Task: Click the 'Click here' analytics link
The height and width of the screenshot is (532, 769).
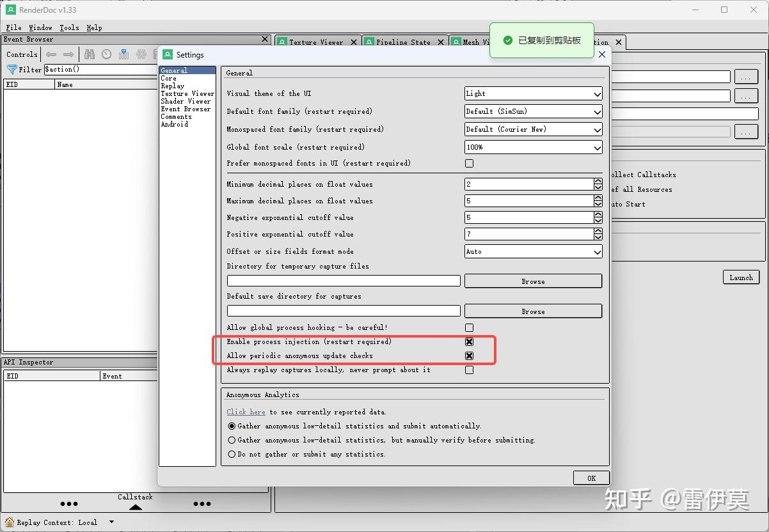Action: tap(246, 412)
